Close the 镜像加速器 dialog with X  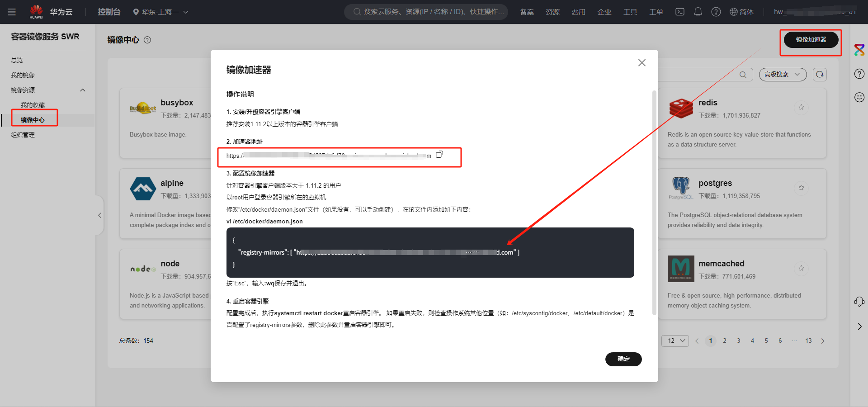click(x=642, y=63)
